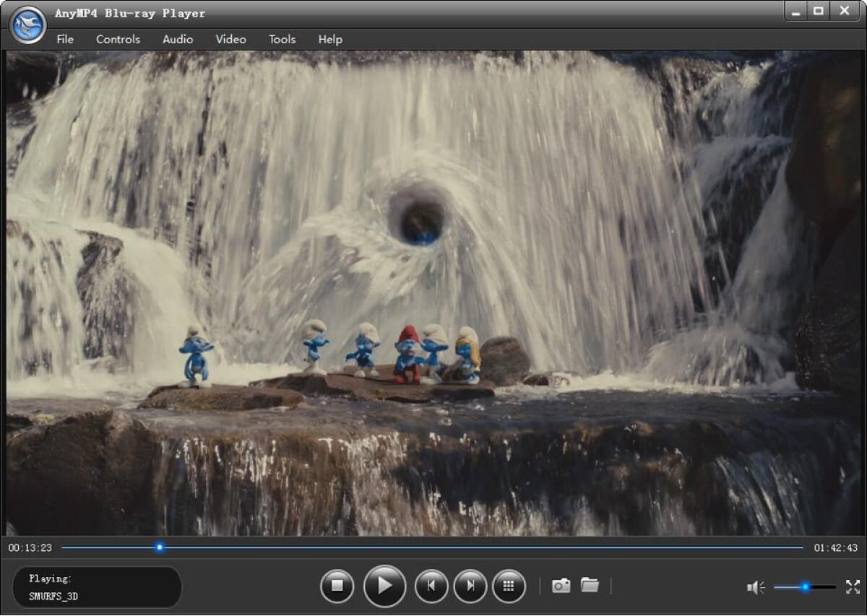The width and height of the screenshot is (867, 616).
Task: Open the Help menu
Action: 330,40
